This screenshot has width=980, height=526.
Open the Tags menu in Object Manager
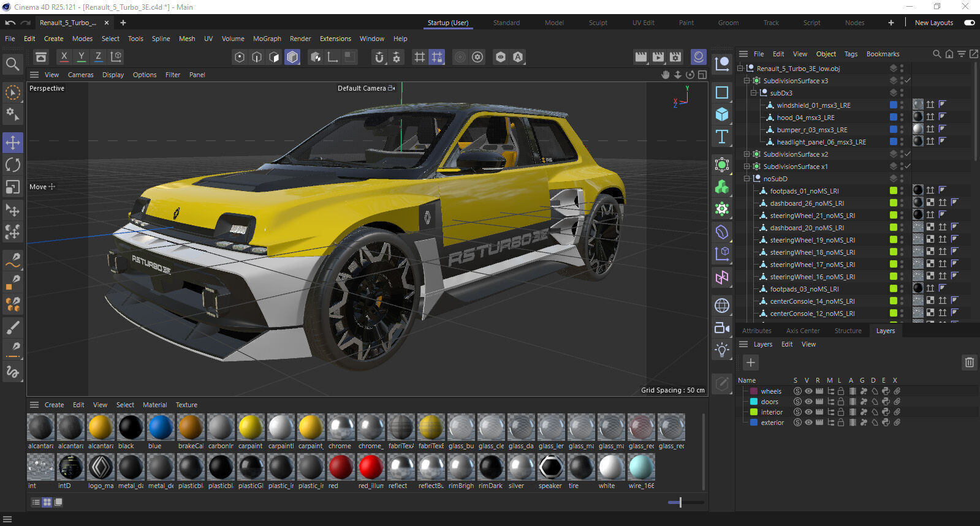click(x=851, y=54)
